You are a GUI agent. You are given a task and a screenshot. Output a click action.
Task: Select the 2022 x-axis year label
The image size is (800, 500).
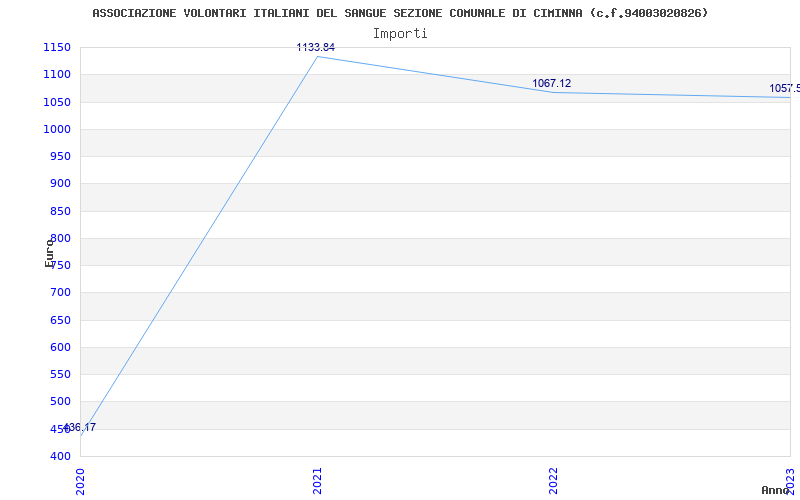554,481
